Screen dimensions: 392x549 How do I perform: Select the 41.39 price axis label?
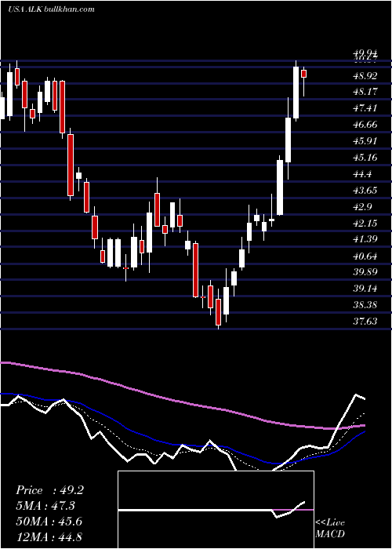click(365, 239)
